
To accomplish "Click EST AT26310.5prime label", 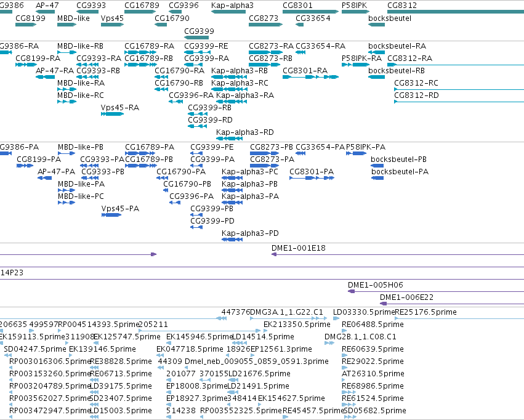I will (373, 373).
